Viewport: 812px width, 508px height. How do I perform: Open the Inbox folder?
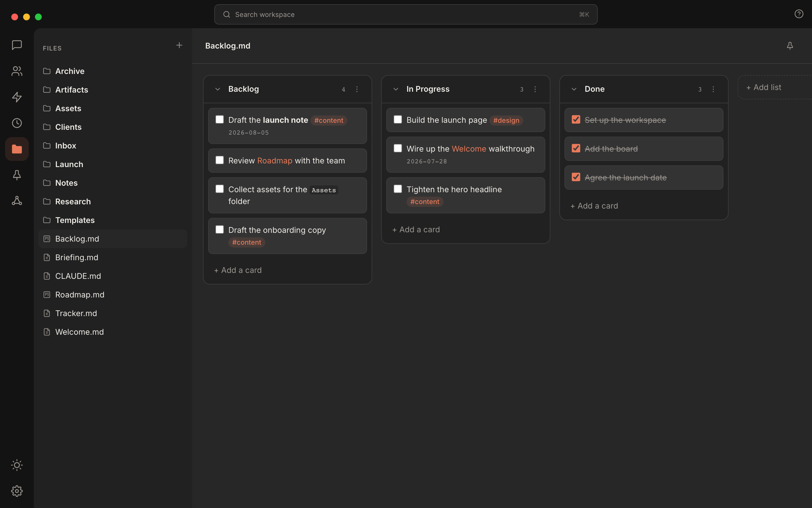(x=113, y=145)
